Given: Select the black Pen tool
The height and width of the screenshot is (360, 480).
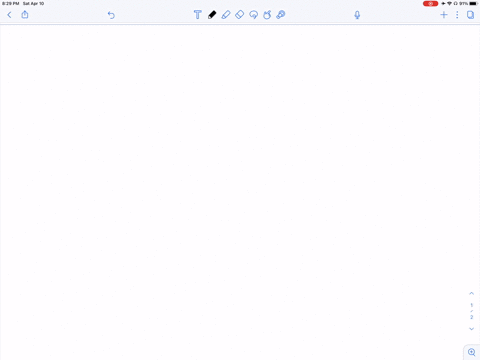Looking at the screenshot, I should pyautogui.click(x=212, y=15).
